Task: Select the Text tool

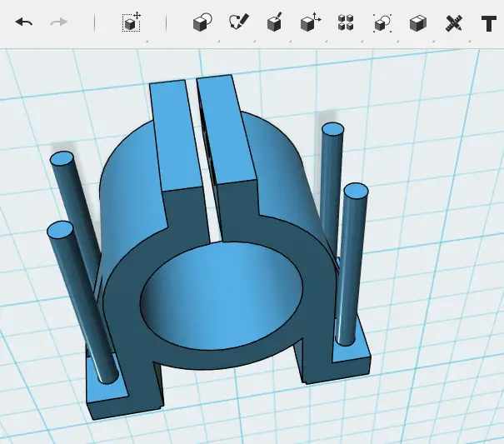Action: pyautogui.click(x=488, y=23)
